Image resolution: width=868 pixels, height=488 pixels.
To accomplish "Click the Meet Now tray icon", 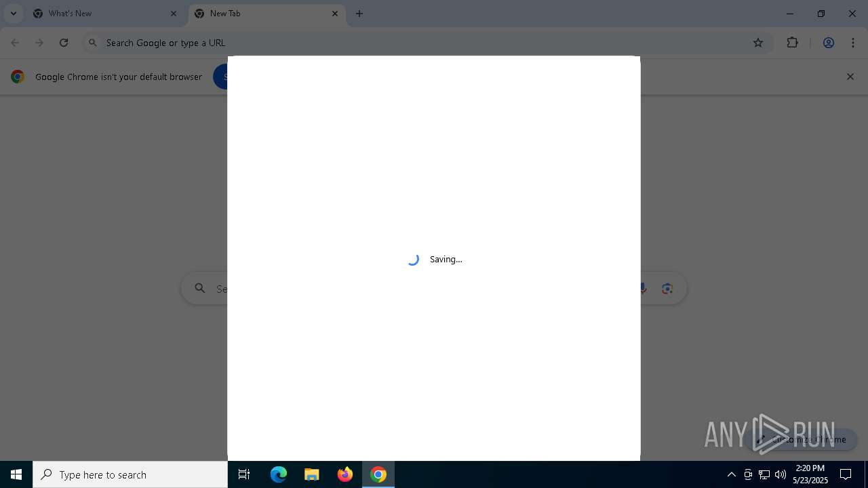I will [748, 474].
